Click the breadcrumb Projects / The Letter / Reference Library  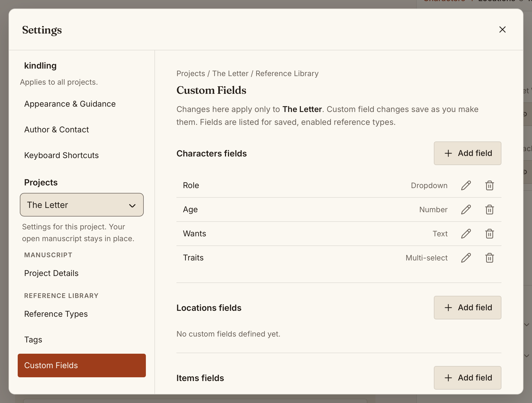(x=247, y=73)
